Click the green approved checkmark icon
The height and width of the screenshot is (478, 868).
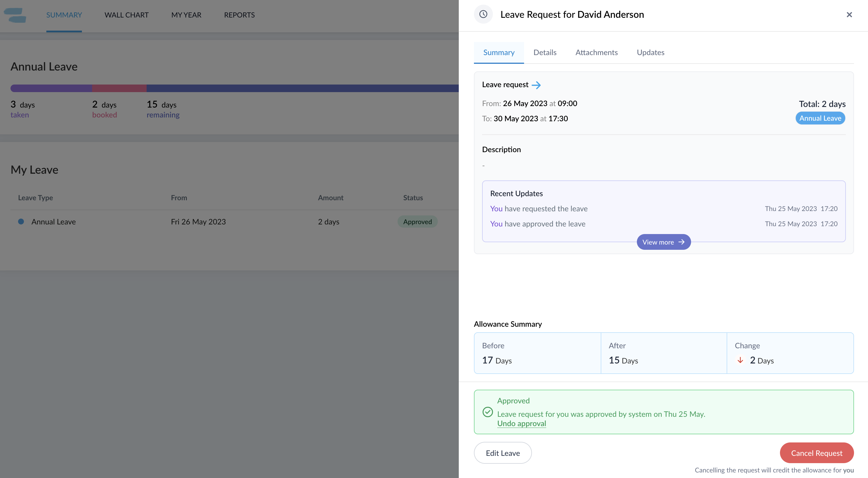point(488,412)
